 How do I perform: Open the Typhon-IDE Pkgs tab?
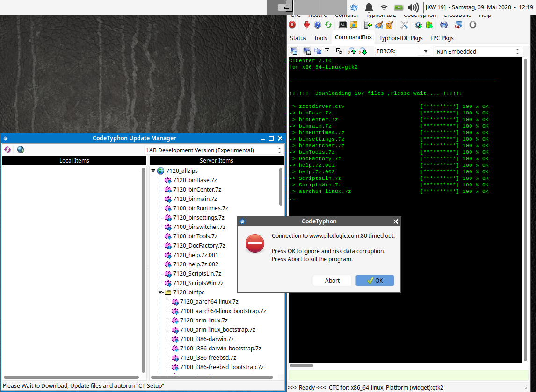401,38
